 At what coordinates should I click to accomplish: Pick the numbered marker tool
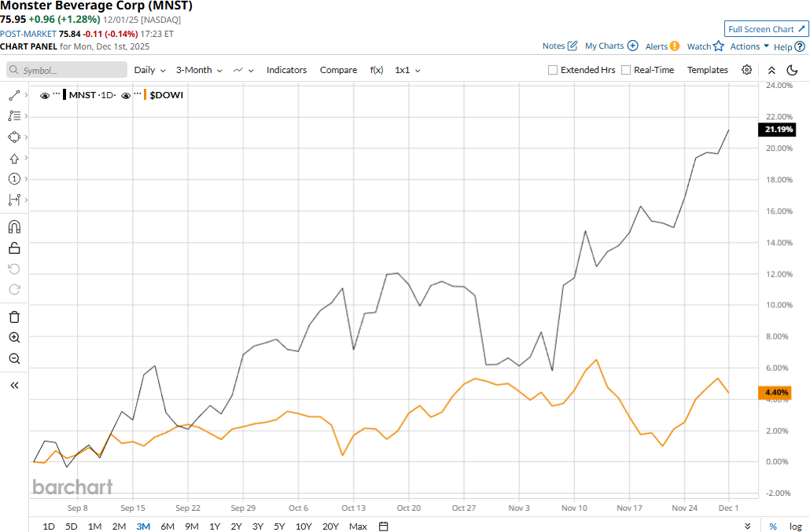pos(14,179)
